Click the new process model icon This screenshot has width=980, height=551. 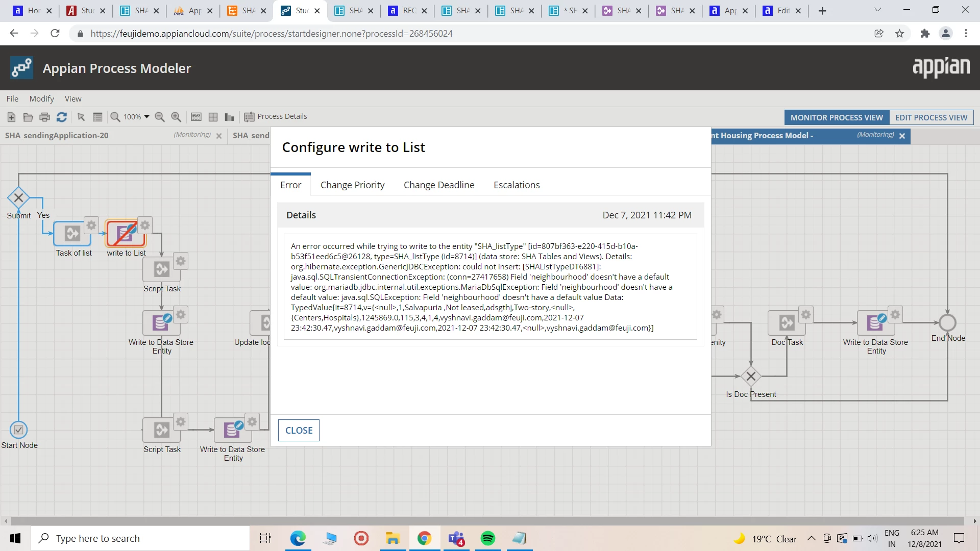click(x=11, y=117)
